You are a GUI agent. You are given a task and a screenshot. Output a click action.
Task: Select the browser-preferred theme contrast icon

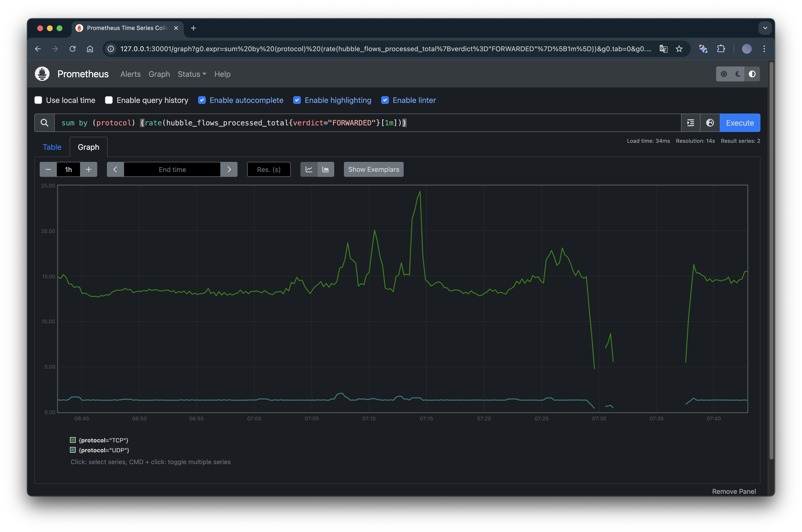[x=752, y=74]
